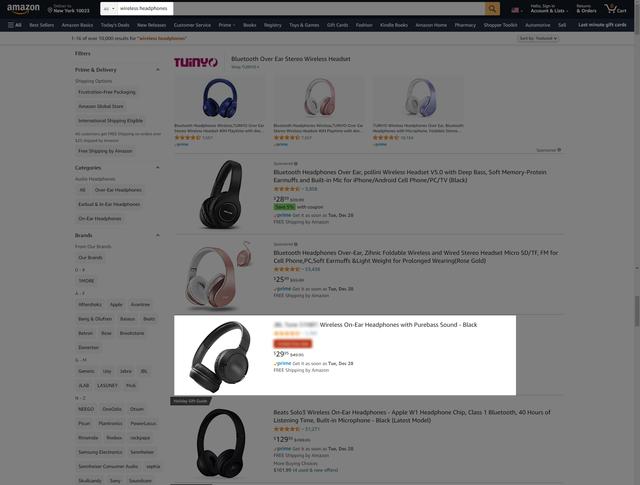Open Customer Service in the navigation bar
This screenshot has height=485, width=640.
(192, 25)
